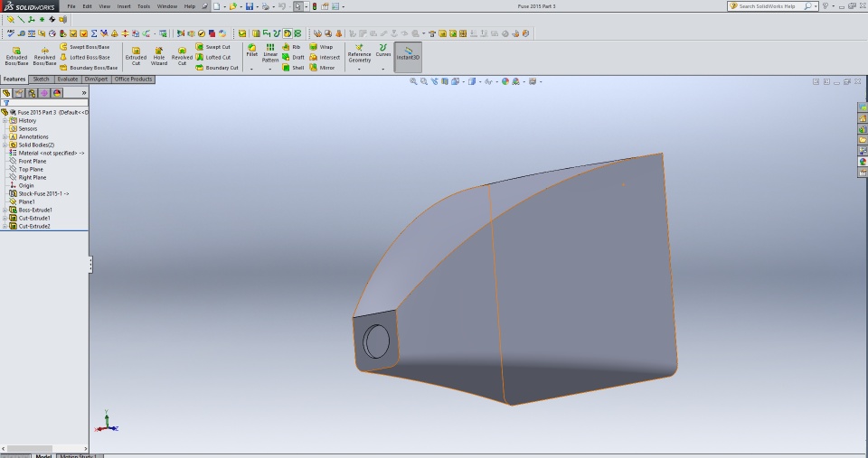Click the Reference Geometry icon
The width and height of the screenshot is (868, 458).
359,53
